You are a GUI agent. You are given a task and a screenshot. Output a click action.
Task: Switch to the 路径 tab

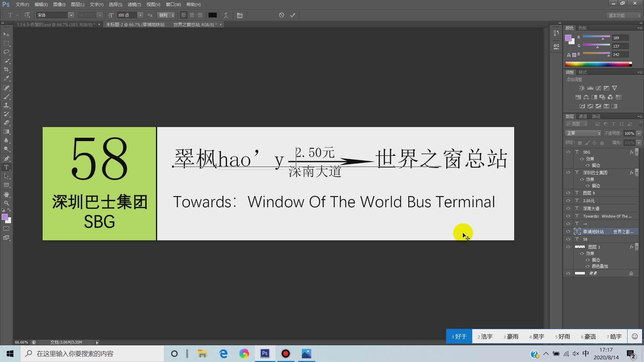tap(596, 116)
